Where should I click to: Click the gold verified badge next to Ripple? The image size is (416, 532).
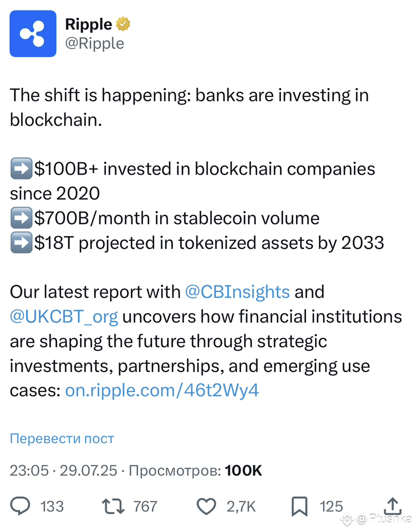coord(124,23)
